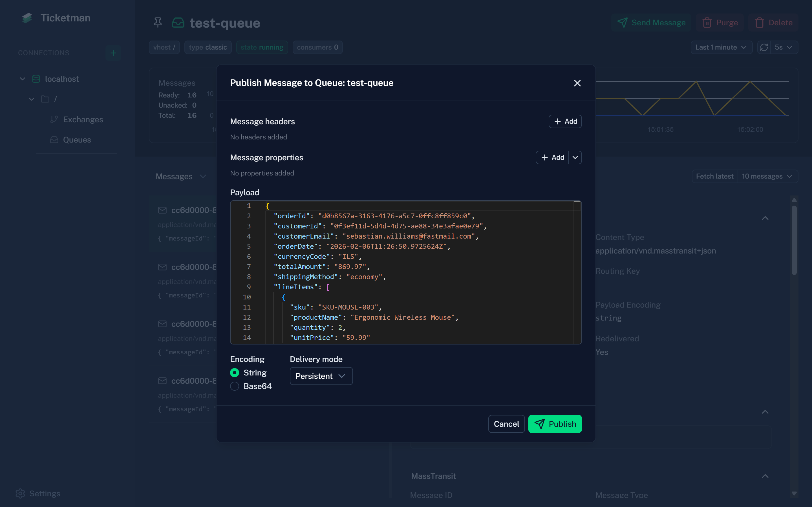Click the Settings gear icon in sidebar
Viewport: 812px width, 507px height.
21,493
